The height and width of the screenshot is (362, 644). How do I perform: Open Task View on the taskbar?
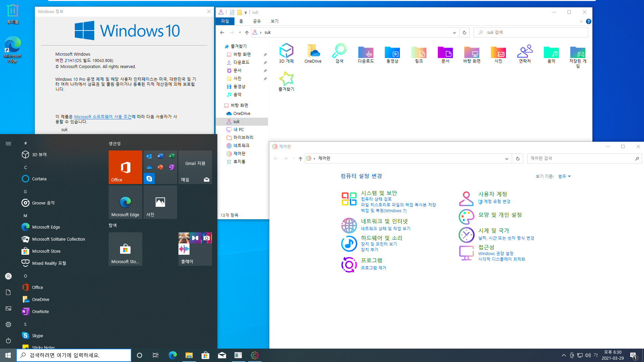(x=155, y=355)
